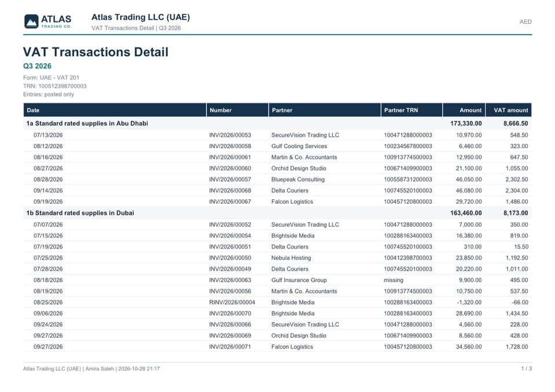Click the -66.00 VAT amount
Image resolution: width=555 pixels, height=392 pixels.
click(x=520, y=302)
